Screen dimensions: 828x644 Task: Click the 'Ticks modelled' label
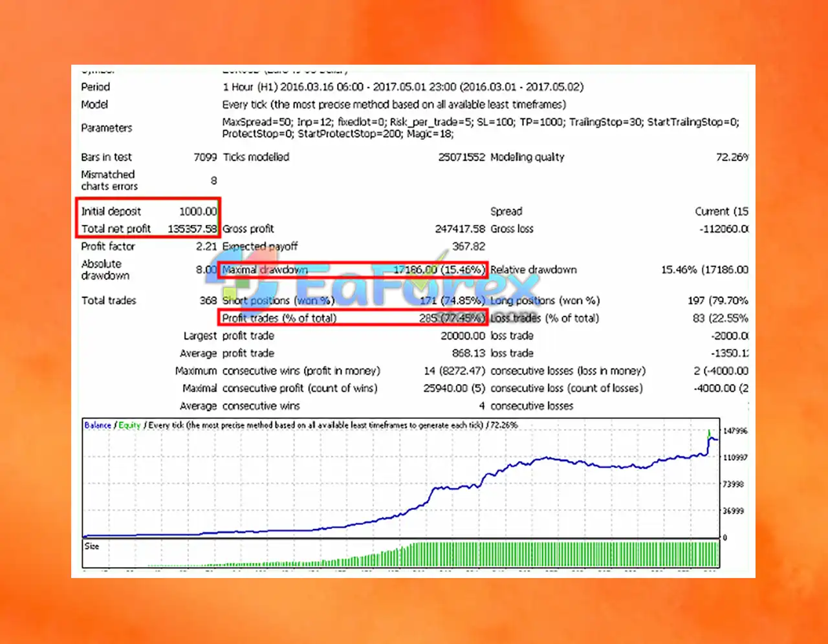click(x=256, y=156)
